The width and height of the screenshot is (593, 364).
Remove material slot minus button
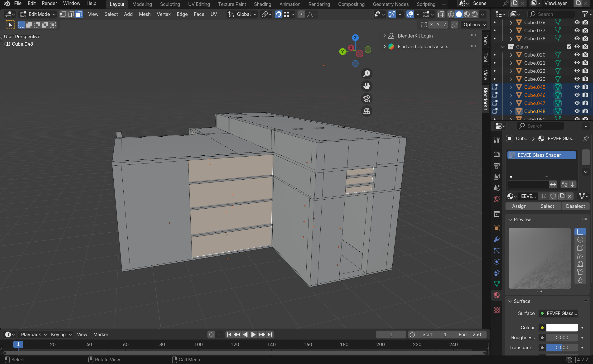pos(586,161)
